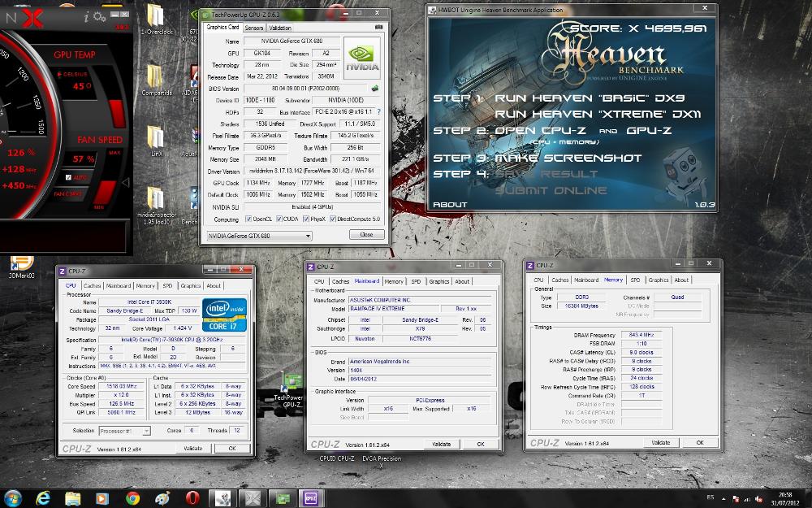
Task: Click Intel Core i7 logo in CPU-Z
Action: pos(224,315)
